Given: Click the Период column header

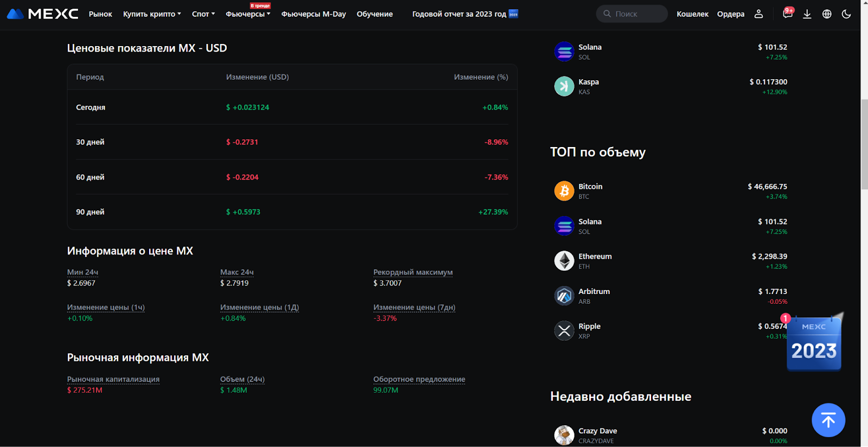Looking at the screenshot, I should click(90, 77).
